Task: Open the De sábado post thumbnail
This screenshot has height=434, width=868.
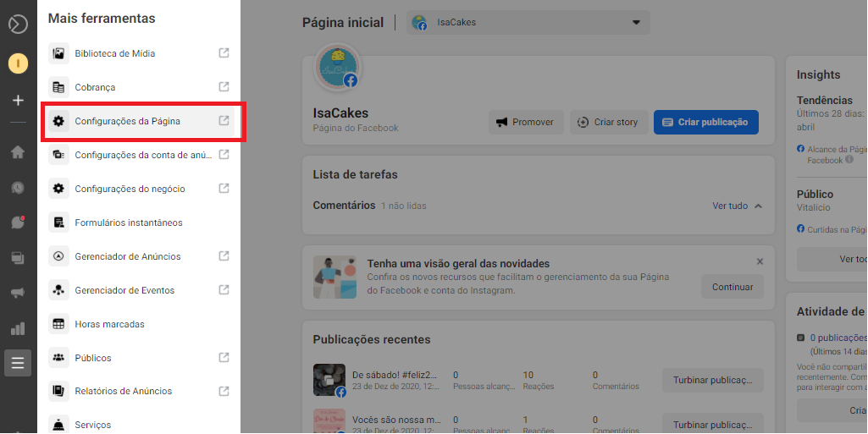Action: point(329,380)
